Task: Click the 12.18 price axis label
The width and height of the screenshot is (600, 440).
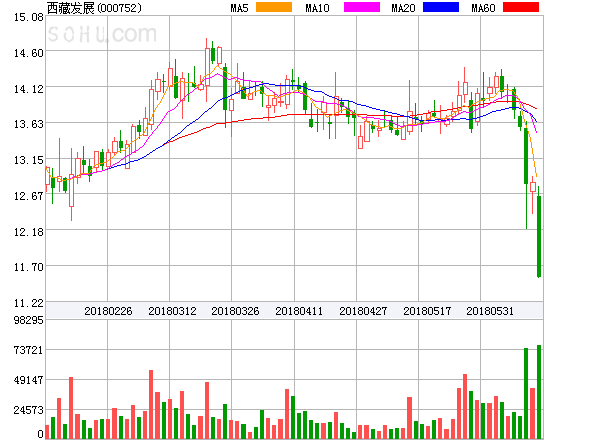Action: [29, 232]
